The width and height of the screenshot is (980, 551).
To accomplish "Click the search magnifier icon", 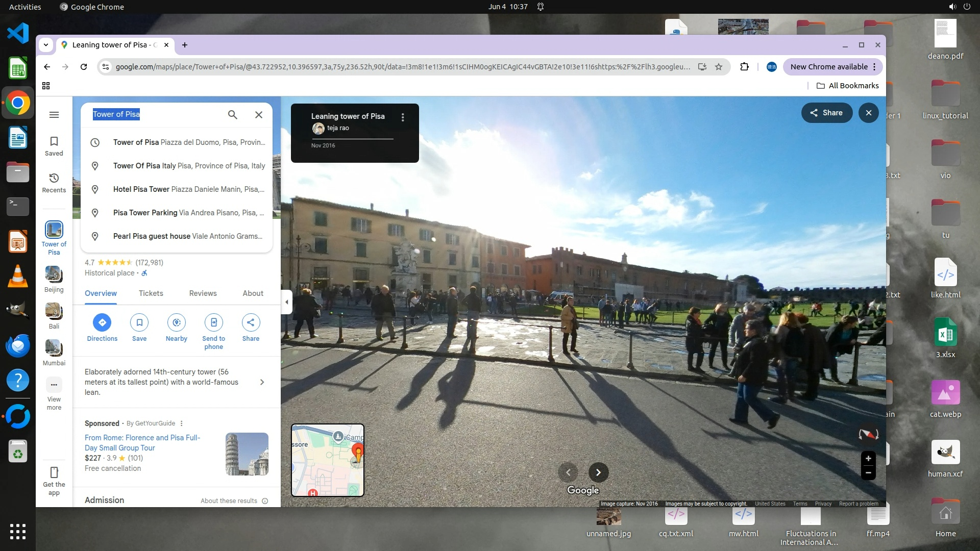I will [x=232, y=115].
